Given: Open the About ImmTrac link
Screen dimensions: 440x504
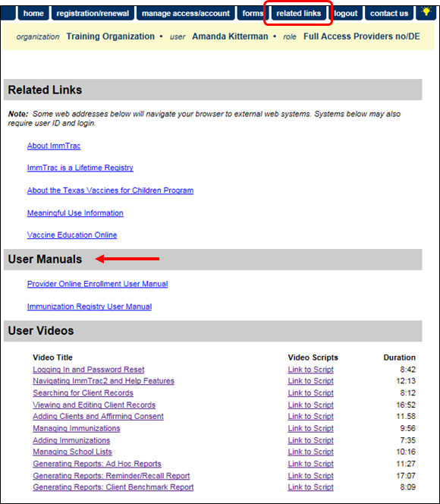Looking at the screenshot, I should 54,146.
